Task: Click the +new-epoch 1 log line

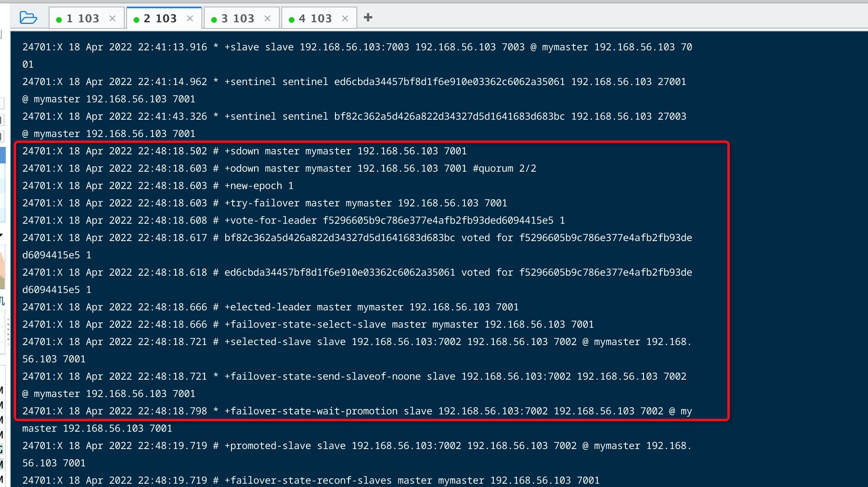Action: [158, 186]
